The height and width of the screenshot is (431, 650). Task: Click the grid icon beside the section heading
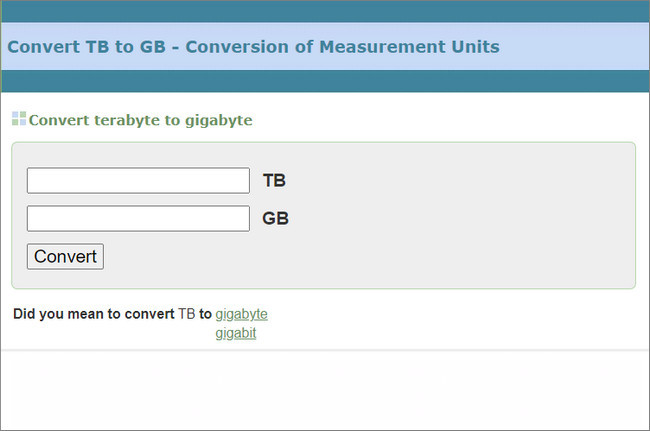click(19, 119)
